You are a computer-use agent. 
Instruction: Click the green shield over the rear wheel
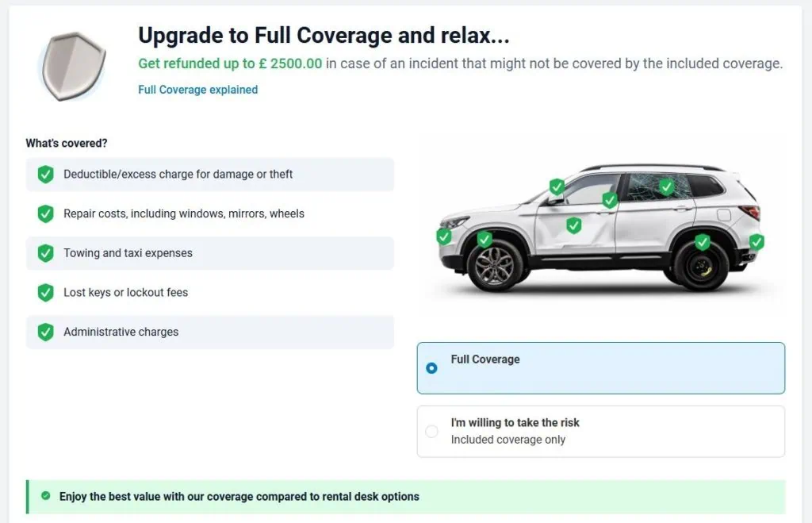[x=703, y=241]
